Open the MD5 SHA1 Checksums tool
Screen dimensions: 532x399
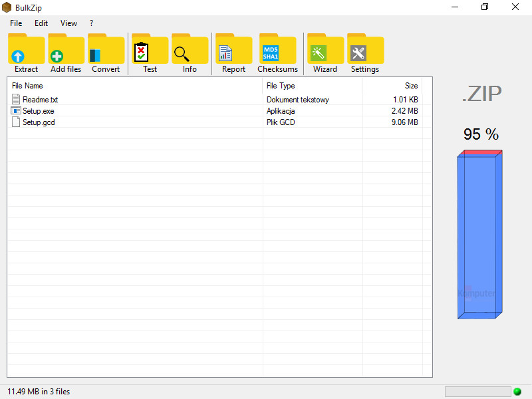[x=277, y=53]
